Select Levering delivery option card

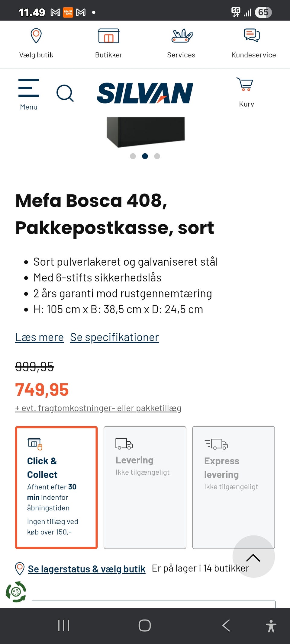coord(145,487)
